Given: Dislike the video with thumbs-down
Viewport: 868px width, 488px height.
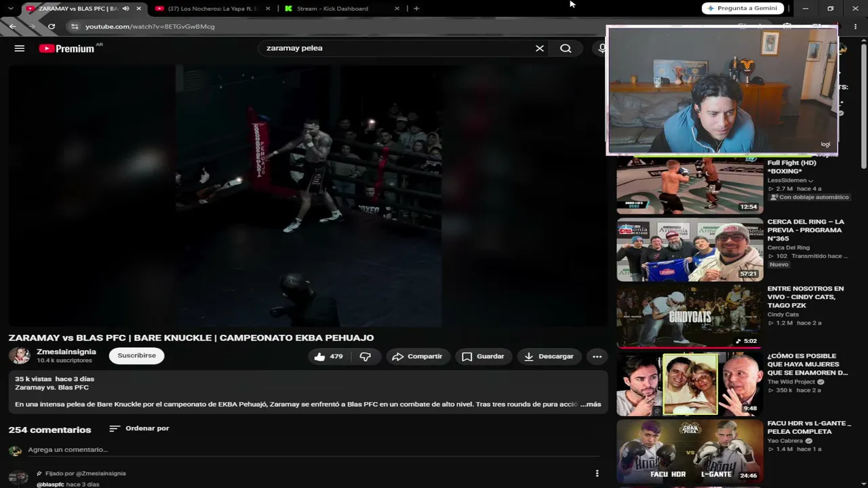Looking at the screenshot, I should 365,357.
